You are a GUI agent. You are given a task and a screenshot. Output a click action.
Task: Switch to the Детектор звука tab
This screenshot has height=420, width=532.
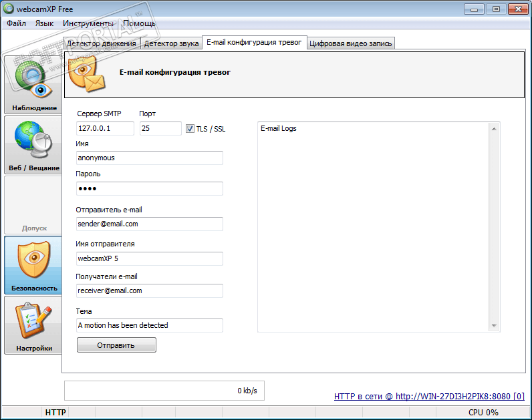coord(171,43)
